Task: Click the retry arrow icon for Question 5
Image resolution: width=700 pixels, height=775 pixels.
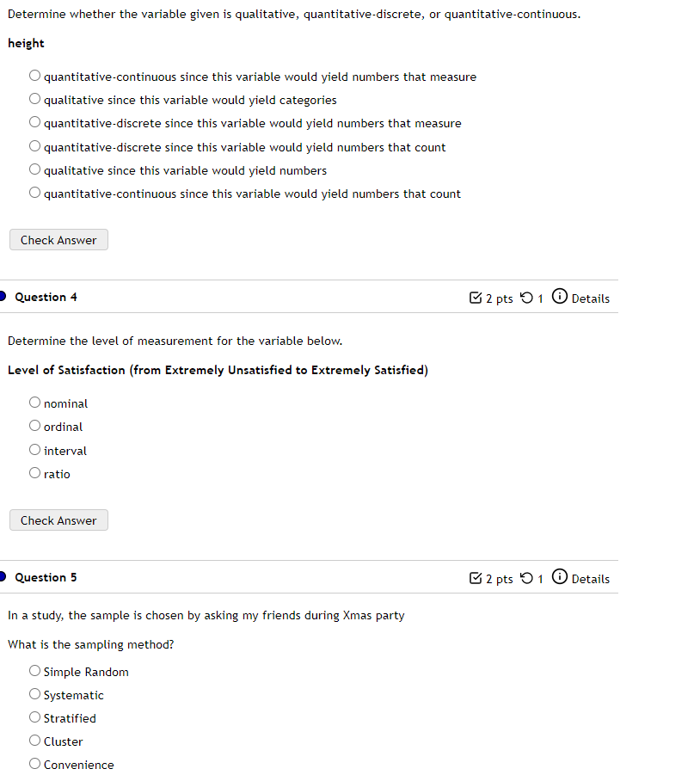Action: [x=526, y=578]
